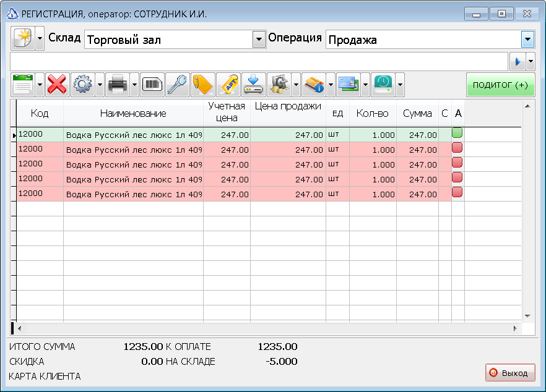The image size is (546, 392).
Task: Click the download to device icon
Action: point(254,85)
